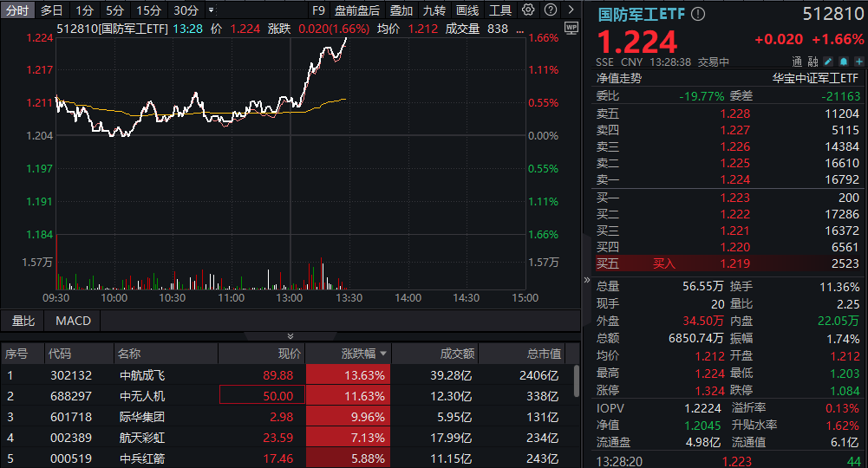The height and width of the screenshot is (468, 868).
Task: Collapse the panel using double chevron handle
Action: pyautogui.click(x=290, y=336)
